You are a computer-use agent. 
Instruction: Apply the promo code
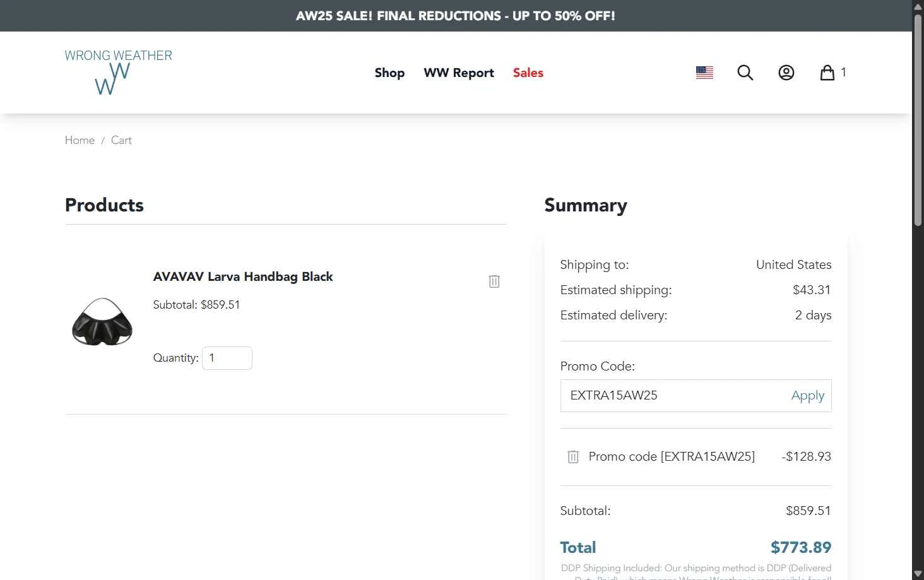point(807,396)
